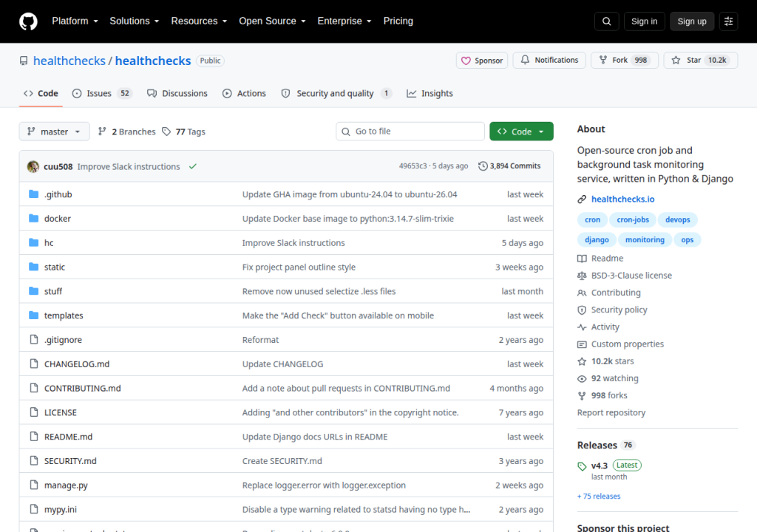Select the cron-jobs topic tag
This screenshot has width=757, height=532.
(633, 219)
